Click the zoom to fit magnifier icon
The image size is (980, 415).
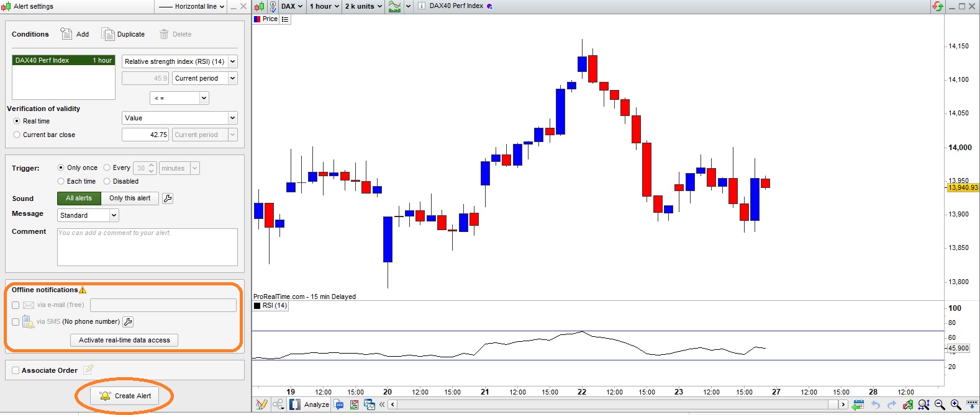coord(923,405)
